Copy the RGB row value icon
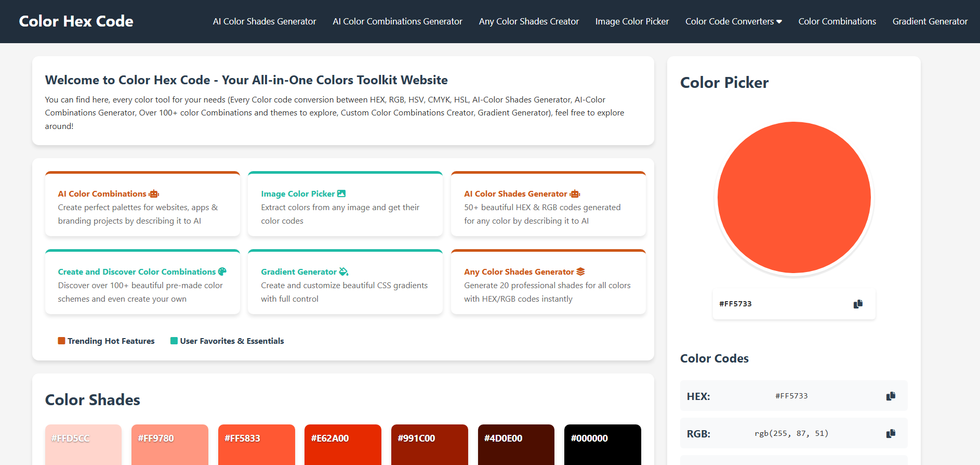The height and width of the screenshot is (465, 980). pyautogui.click(x=891, y=433)
